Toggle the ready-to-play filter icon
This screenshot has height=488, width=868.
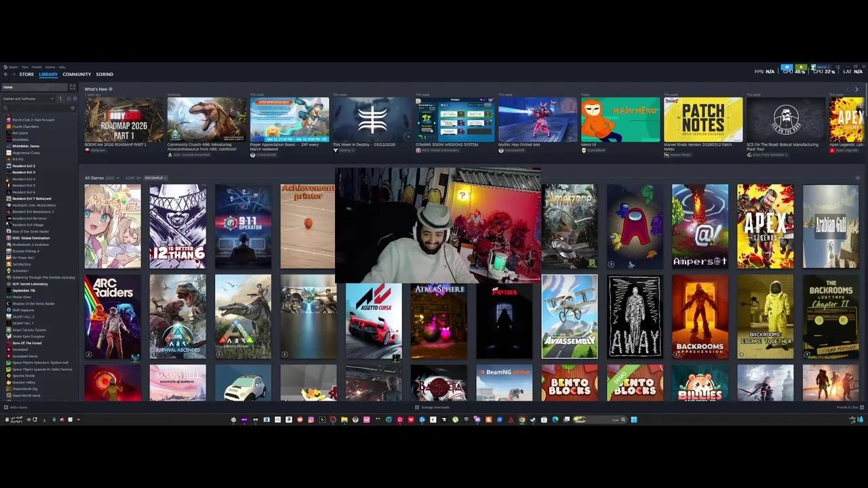(x=75, y=99)
